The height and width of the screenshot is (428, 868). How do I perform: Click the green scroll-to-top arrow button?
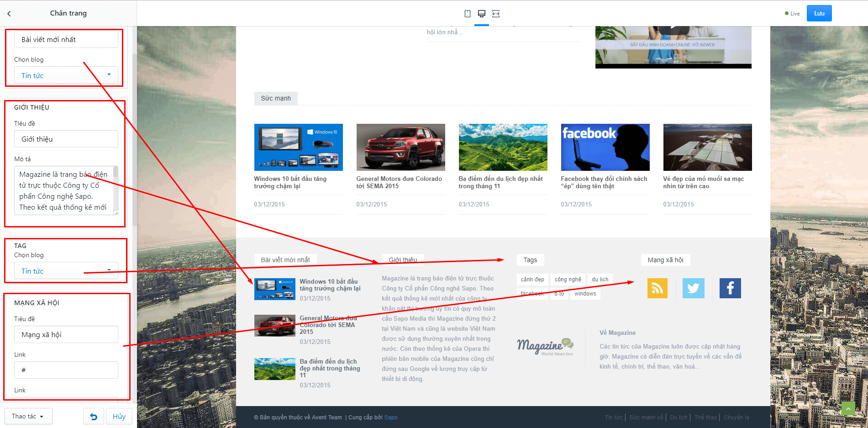(x=848, y=408)
